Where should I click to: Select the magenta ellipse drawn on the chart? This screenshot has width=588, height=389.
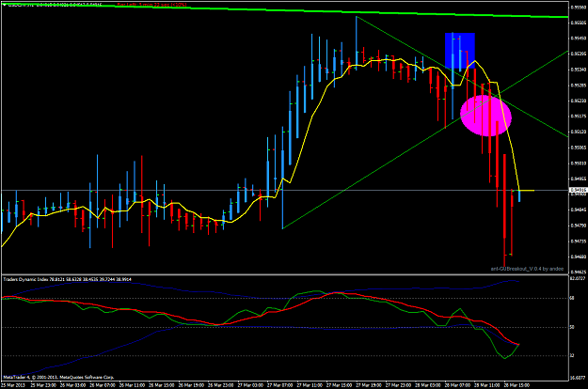pos(486,116)
